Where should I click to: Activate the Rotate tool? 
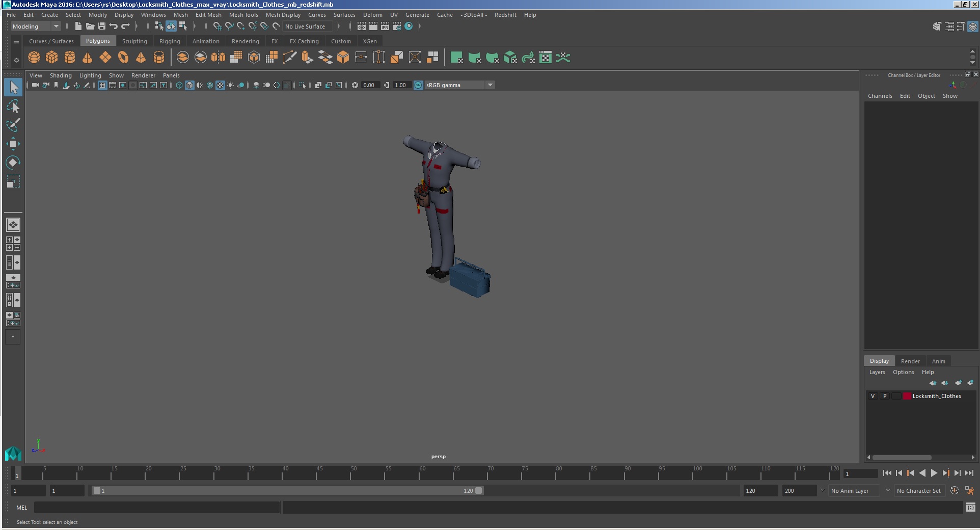click(13, 163)
